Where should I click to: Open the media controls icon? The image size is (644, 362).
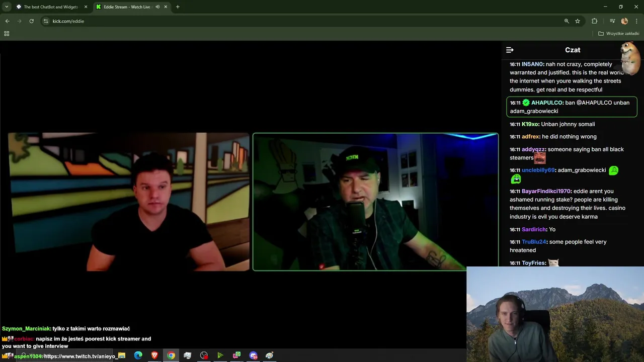coord(612,21)
